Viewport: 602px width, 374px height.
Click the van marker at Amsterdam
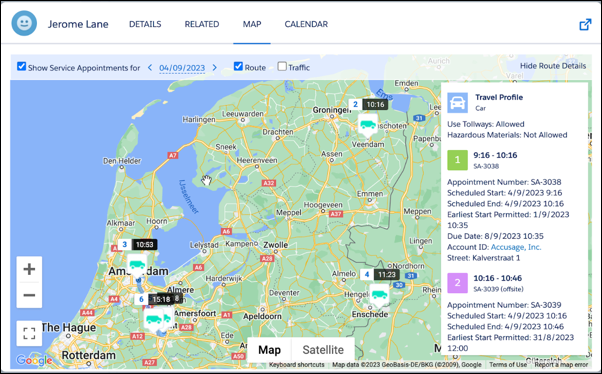point(137,265)
